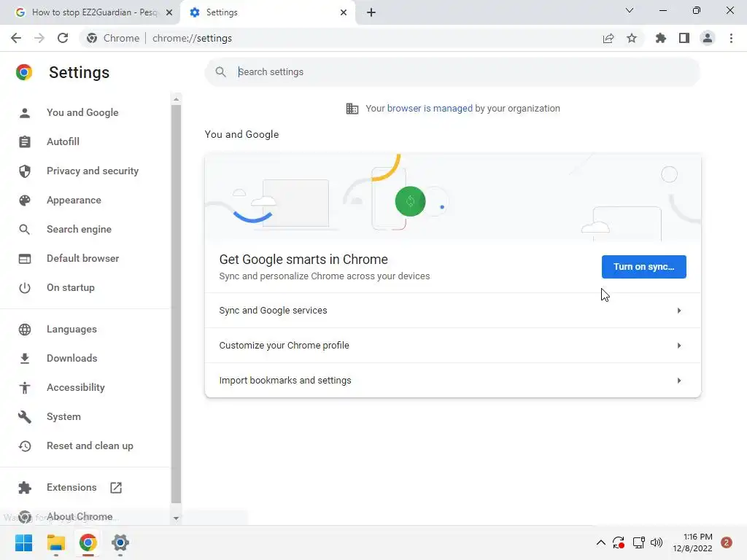Click the sidebar scrollbar up arrow
The width and height of the screenshot is (747, 560).
point(177,99)
